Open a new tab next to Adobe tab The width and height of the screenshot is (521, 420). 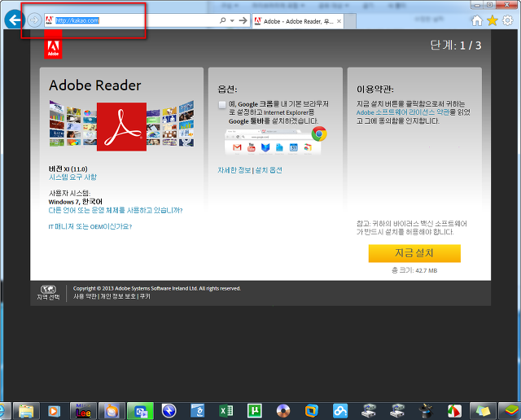coord(350,21)
